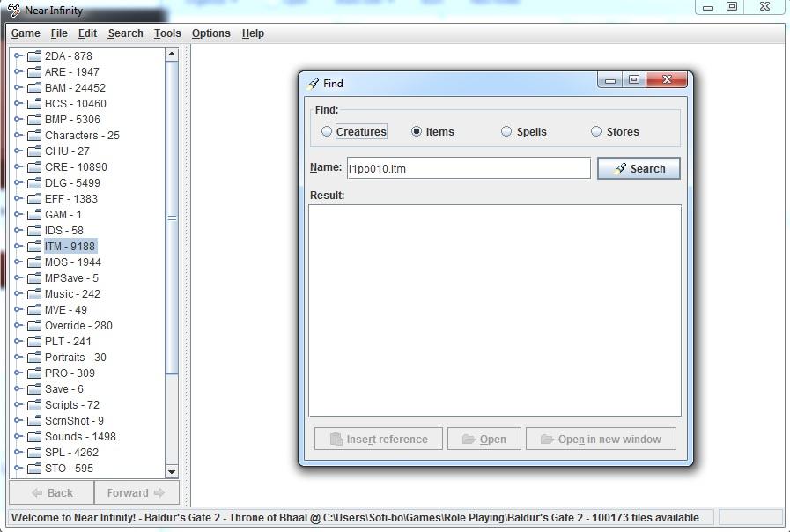Expand the ScrnShot - 9 tree node
The image size is (790, 532).
[18, 421]
